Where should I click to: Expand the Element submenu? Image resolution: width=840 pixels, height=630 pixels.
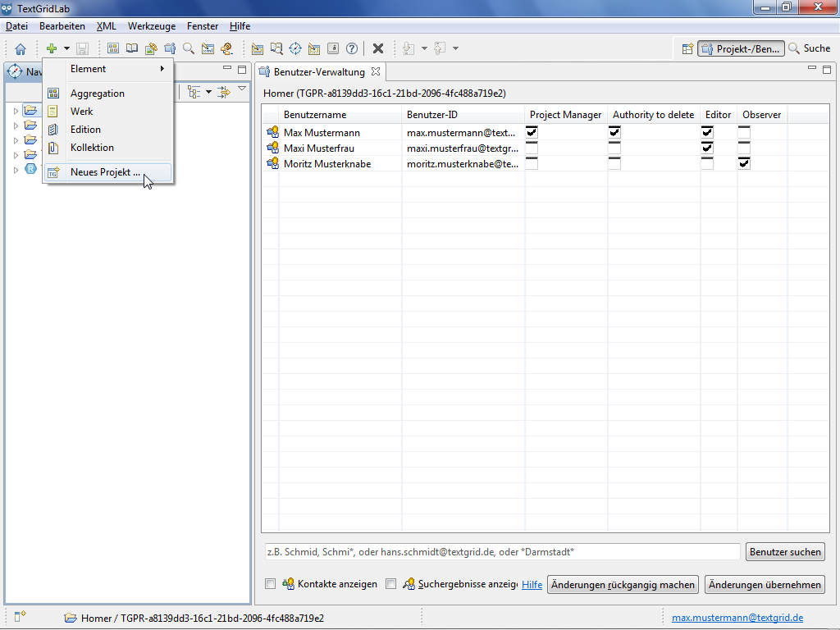pyautogui.click(x=108, y=69)
